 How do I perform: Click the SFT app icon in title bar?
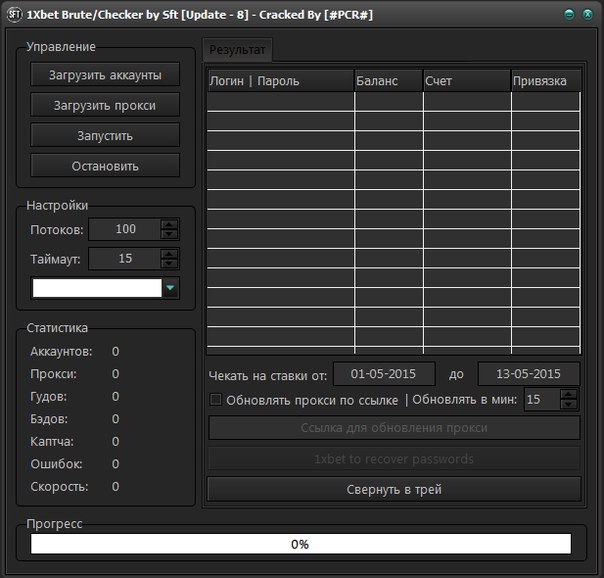(14, 15)
